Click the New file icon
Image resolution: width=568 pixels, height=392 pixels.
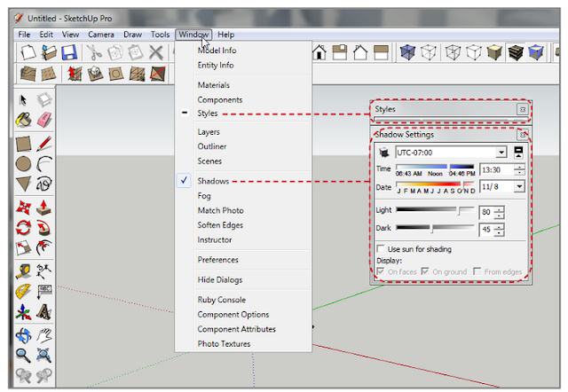[x=28, y=52]
